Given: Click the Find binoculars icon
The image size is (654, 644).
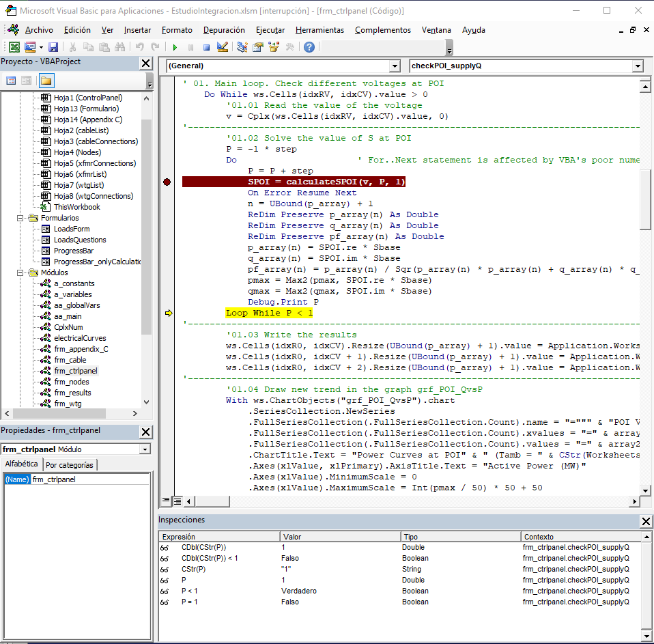Looking at the screenshot, I should click(120, 47).
